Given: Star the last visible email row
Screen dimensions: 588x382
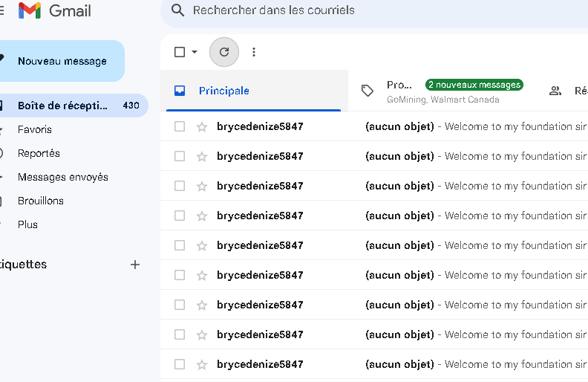Looking at the screenshot, I should click(201, 364).
